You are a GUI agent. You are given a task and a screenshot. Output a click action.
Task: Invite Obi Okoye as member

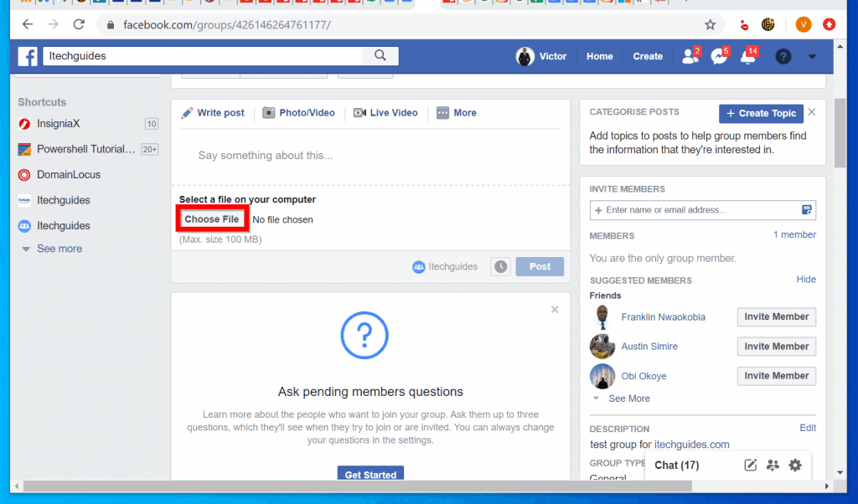[777, 376]
